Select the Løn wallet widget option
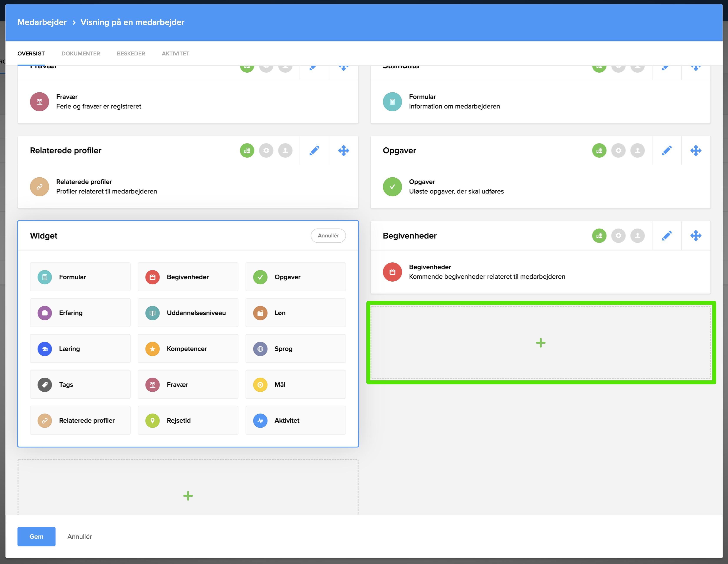728x564 pixels. (295, 313)
